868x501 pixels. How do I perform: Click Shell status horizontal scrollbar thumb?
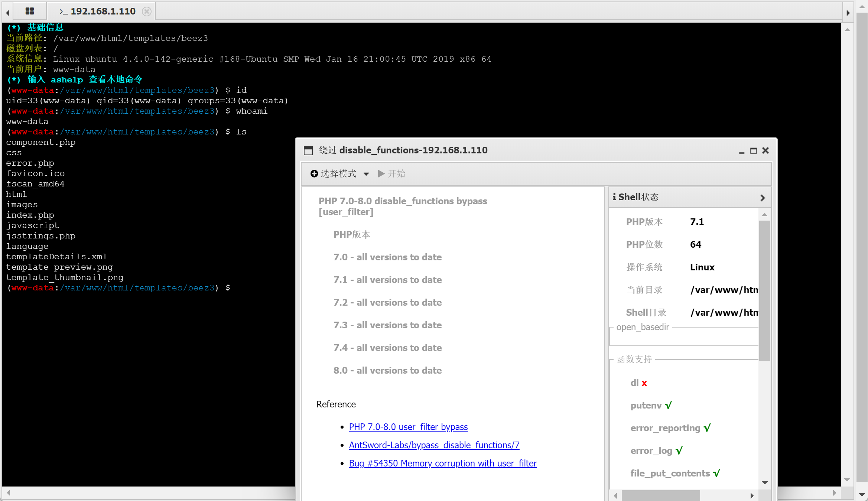pyautogui.click(x=660, y=495)
